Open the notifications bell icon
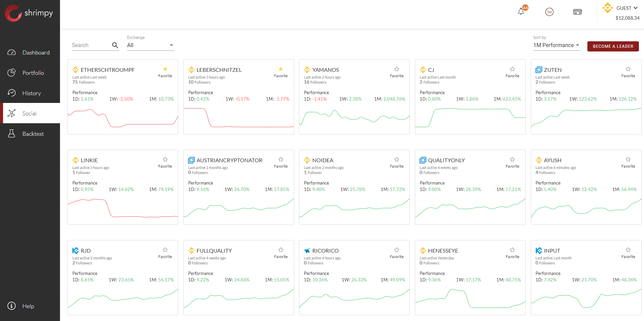644x321 pixels. click(521, 12)
